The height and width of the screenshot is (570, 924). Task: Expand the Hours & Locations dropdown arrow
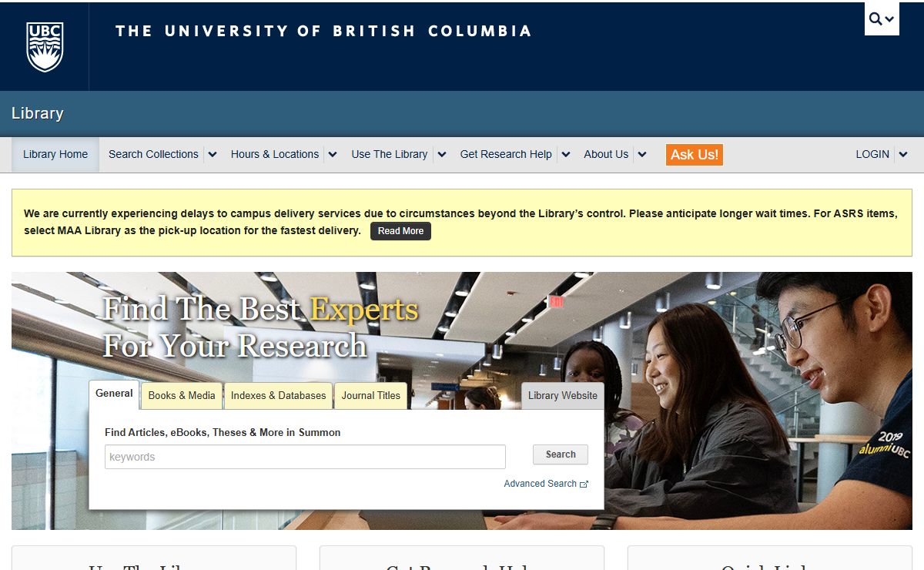333,155
